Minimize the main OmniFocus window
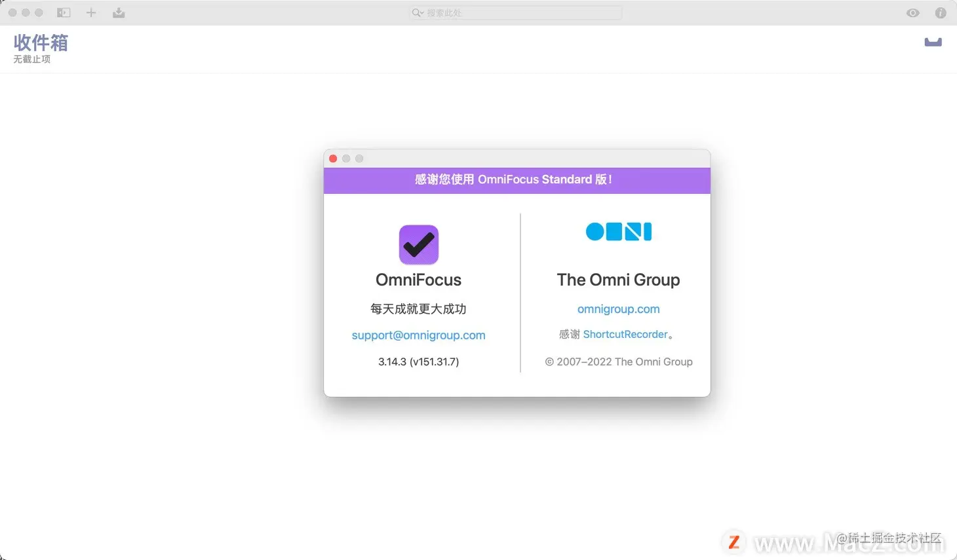Screen dimensions: 957x560 [x=26, y=12]
